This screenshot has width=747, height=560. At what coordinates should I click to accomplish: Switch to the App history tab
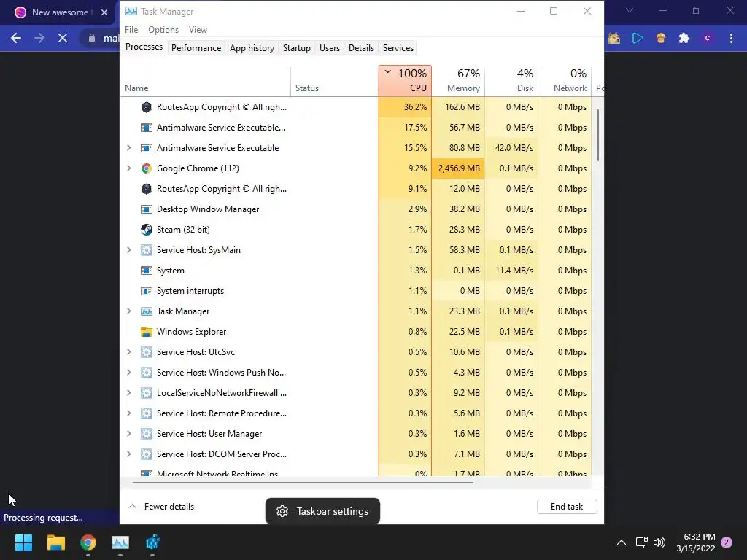pyautogui.click(x=252, y=48)
